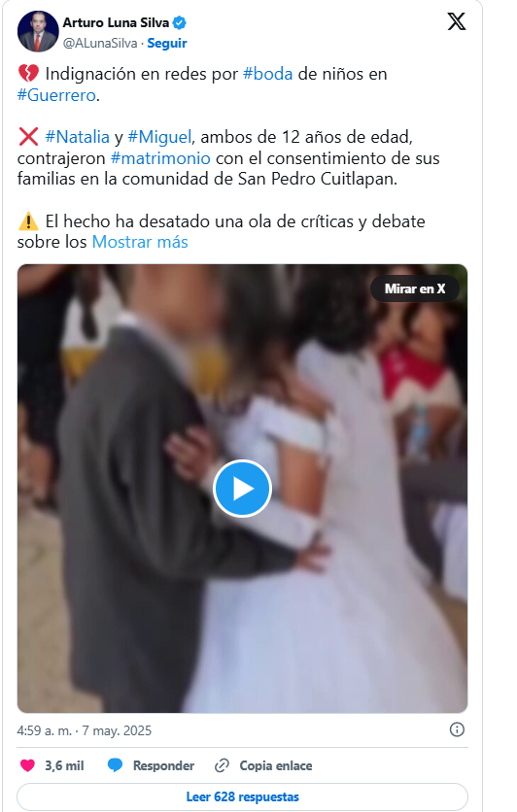Image resolution: width=517 pixels, height=812 pixels.
Task: Open the #Guerrero hashtag
Action: tap(56, 95)
